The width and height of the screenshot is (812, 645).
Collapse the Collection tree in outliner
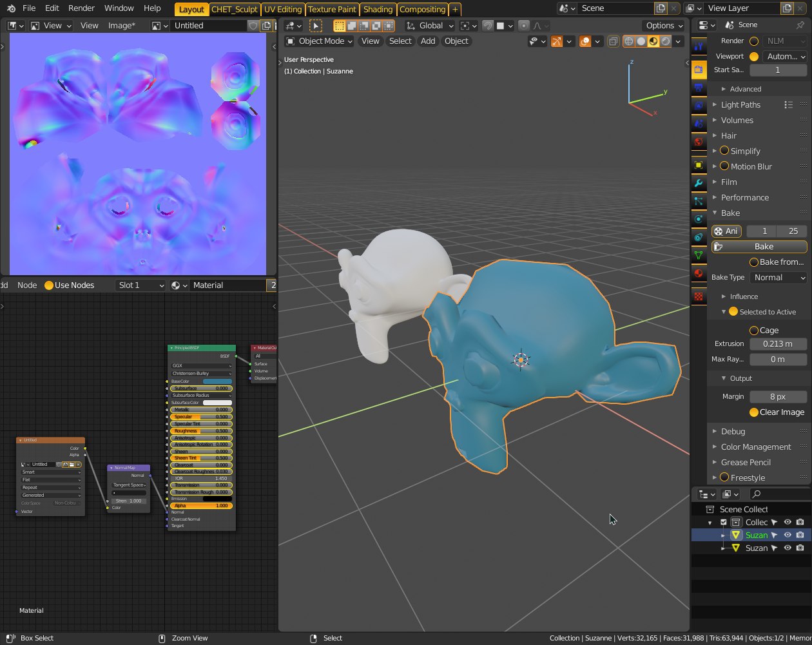point(710,523)
